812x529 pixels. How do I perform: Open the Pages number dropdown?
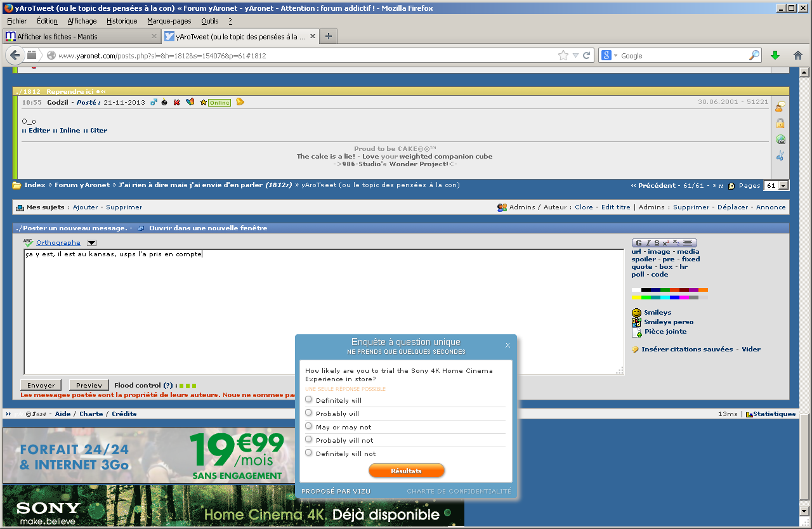[783, 186]
